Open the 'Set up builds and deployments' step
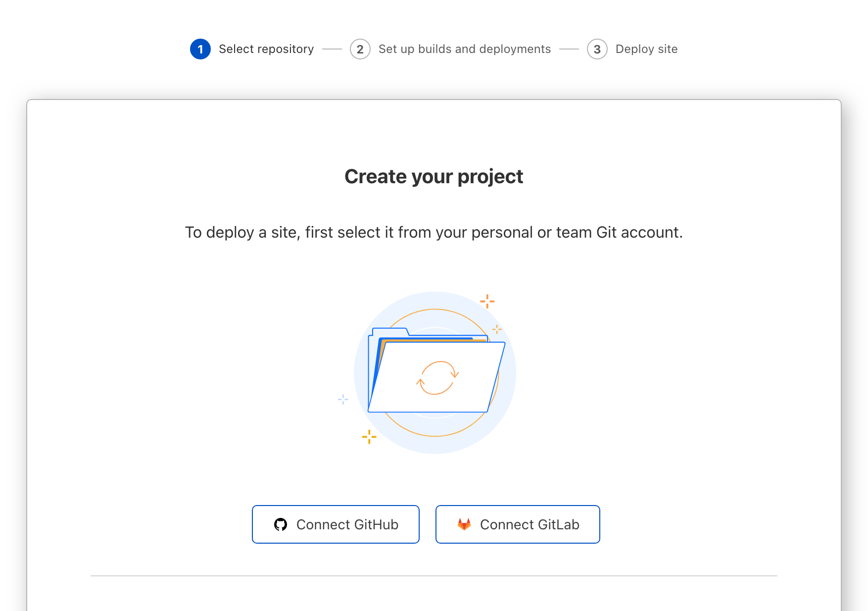This screenshot has width=868, height=611. 465,49
